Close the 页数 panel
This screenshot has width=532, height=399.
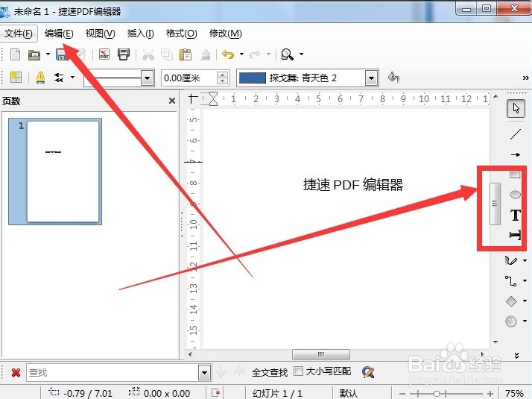click(172, 101)
